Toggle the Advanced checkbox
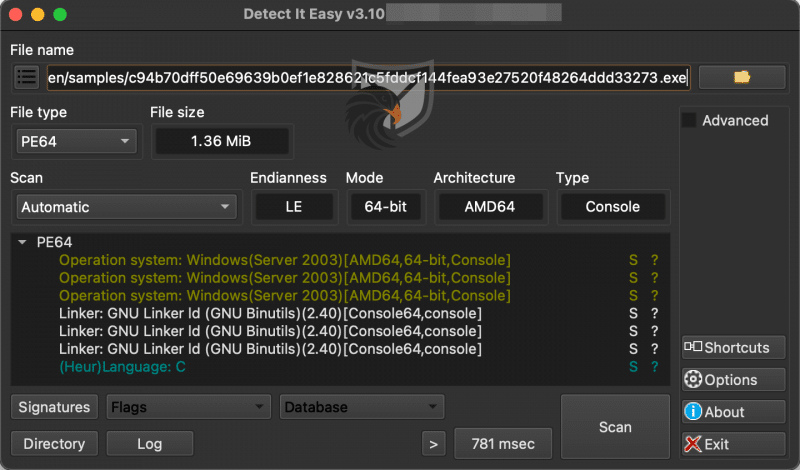The height and width of the screenshot is (470, 800). [x=689, y=120]
